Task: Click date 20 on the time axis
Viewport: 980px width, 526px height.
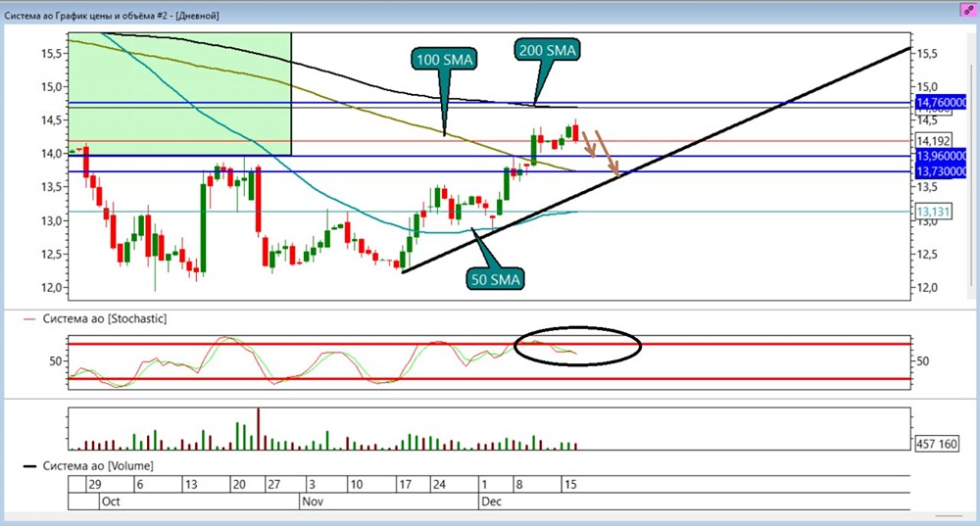Action: click(239, 485)
